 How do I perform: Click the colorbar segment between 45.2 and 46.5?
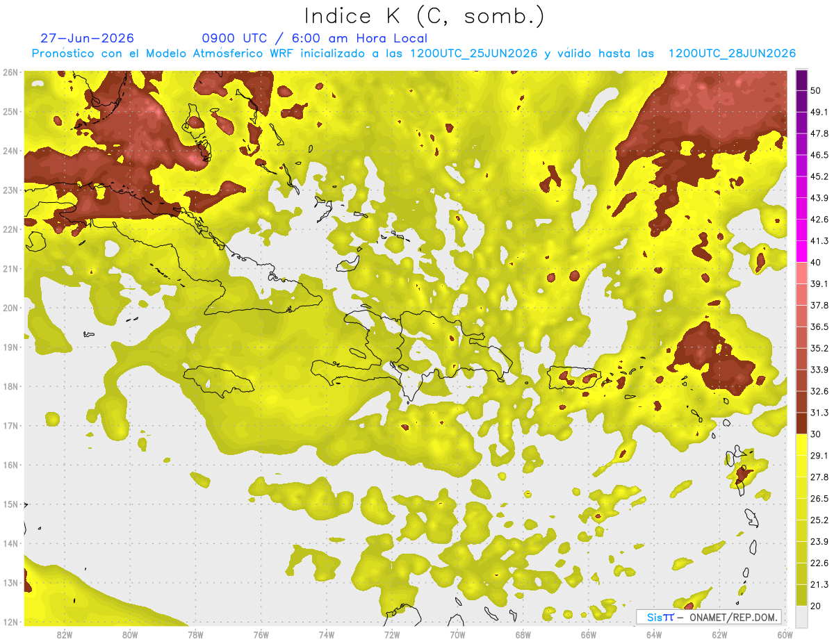[x=801, y=165]
